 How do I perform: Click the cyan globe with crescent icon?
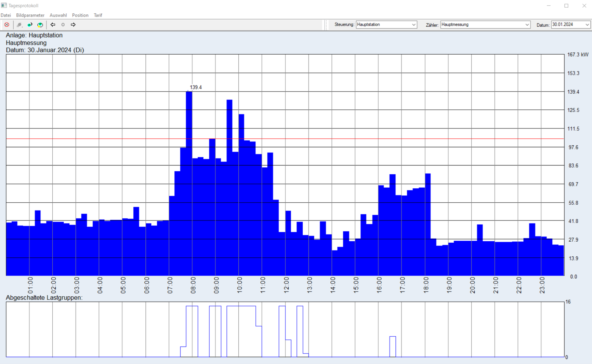point(30,25)
